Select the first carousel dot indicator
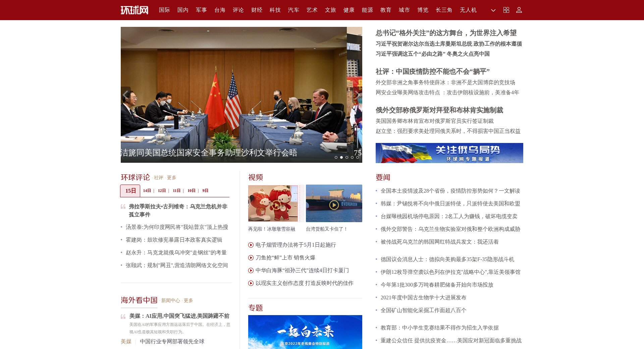 pos(336,157)
